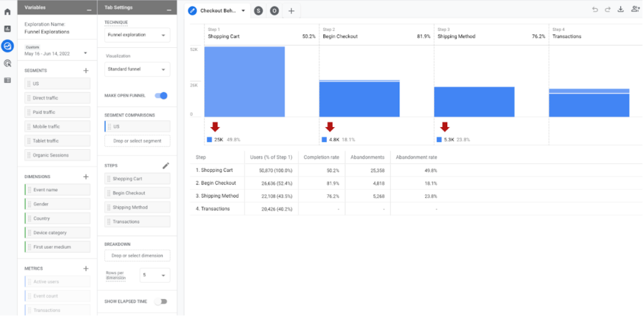644x319 pixels.
Task: Click the '2. Begin Checkout' table row
Action: click(x=416, y=183)
